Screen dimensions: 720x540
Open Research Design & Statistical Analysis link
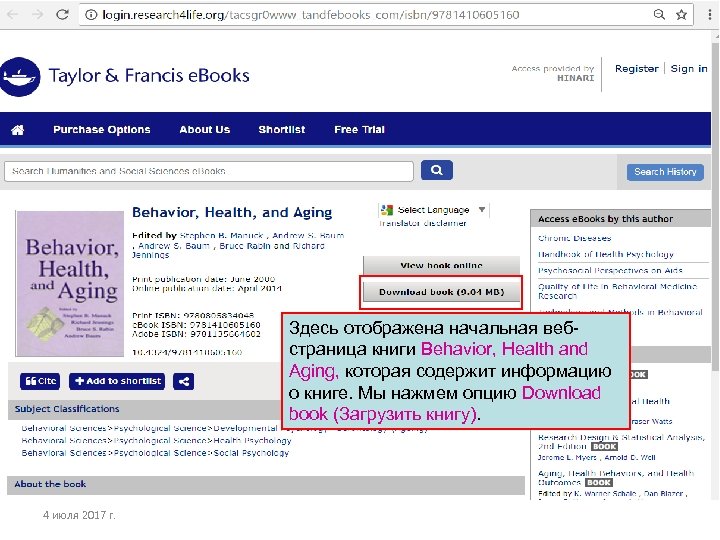pyautogui.click(x=621, y=441)
